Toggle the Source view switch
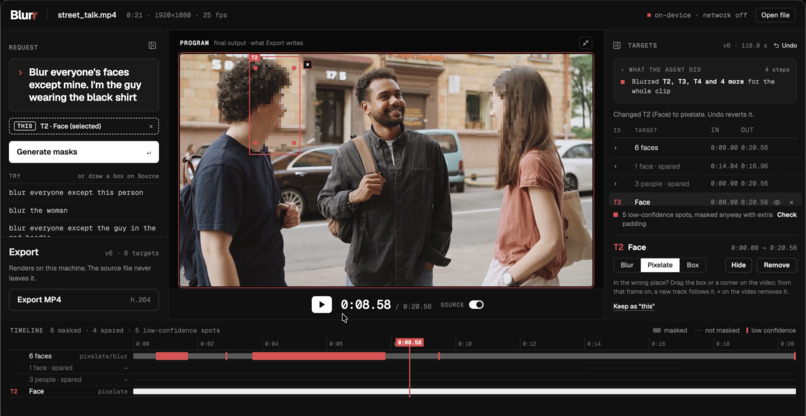 coord(476,305)
